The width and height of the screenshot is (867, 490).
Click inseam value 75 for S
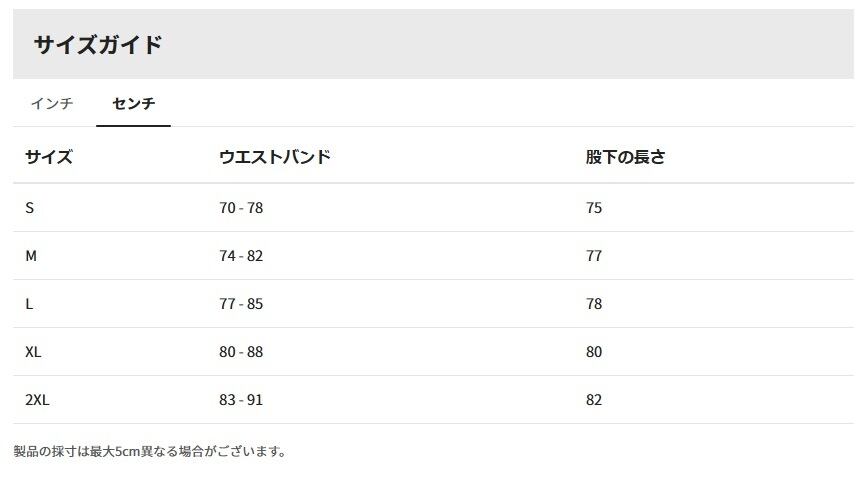coord(594,208)
